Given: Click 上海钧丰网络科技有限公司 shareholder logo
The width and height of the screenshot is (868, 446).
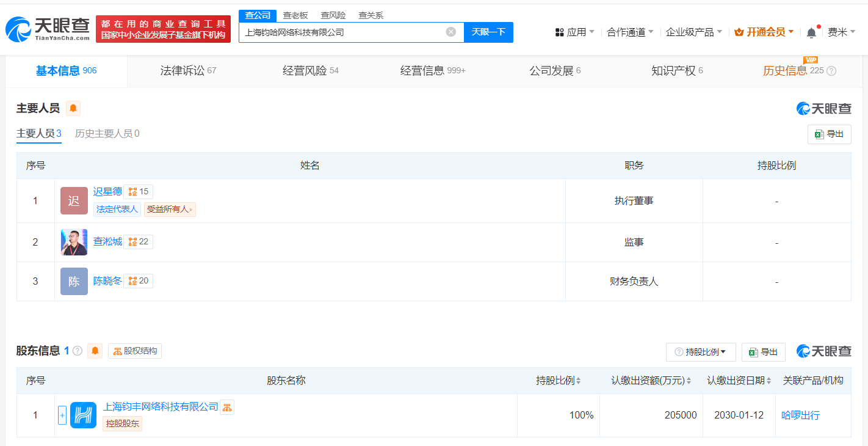Looking at the screenshot, I should (83, 415).
